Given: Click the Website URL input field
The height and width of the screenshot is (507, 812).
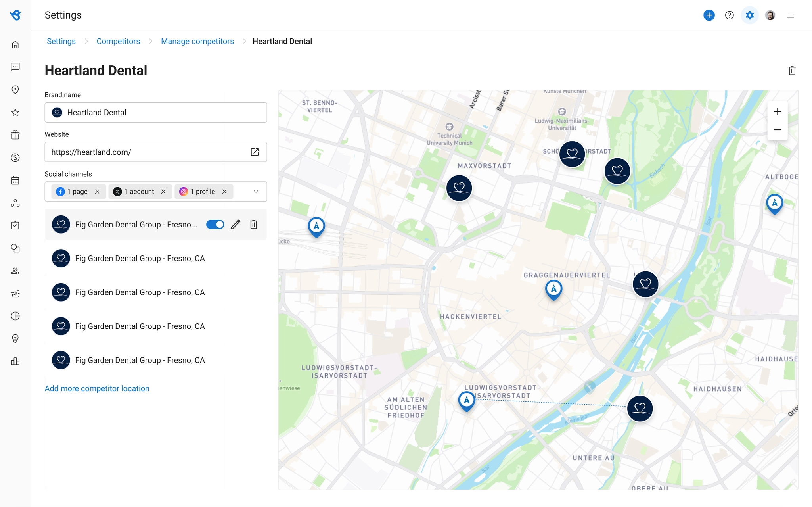Looking at the screenshot, I should coord(156,152).
